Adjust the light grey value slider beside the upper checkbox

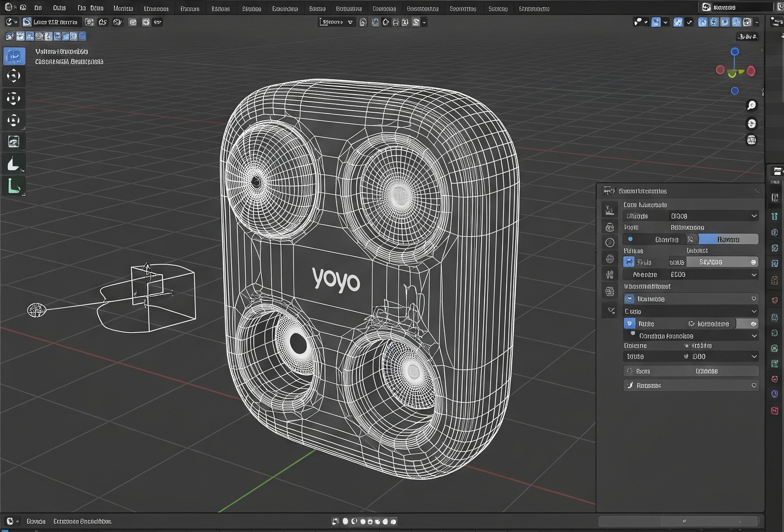(721, 262)
